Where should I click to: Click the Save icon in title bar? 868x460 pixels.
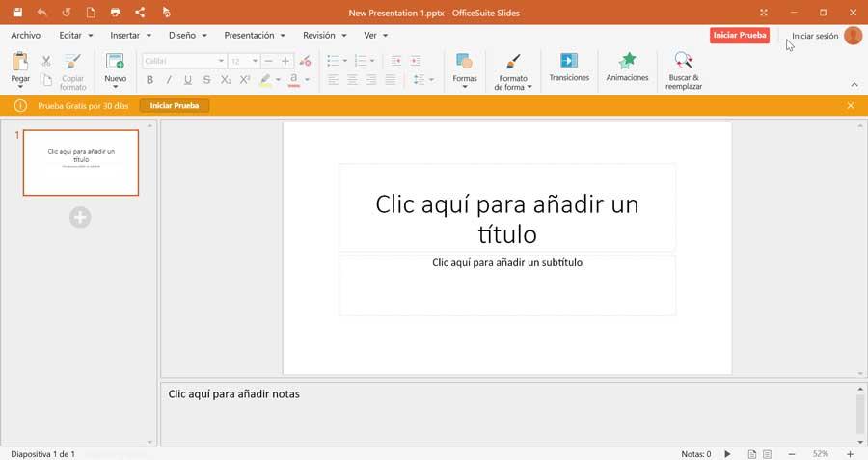click(17, 13)
